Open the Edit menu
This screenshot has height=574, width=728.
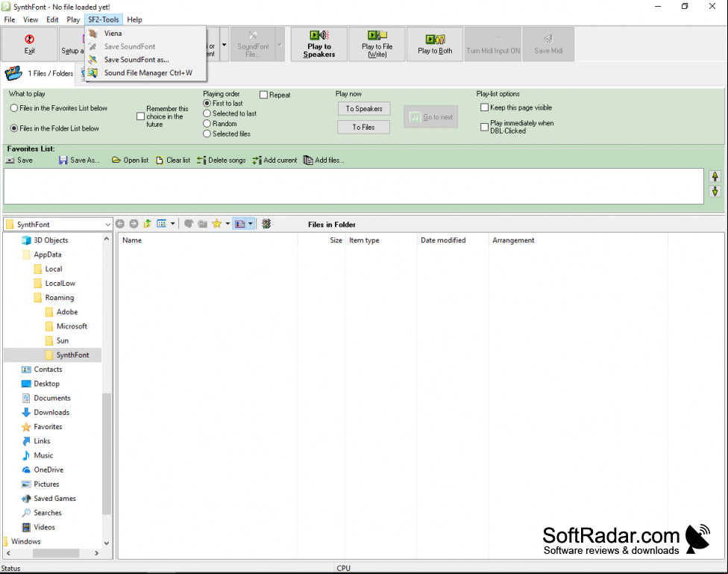(52, 19)
